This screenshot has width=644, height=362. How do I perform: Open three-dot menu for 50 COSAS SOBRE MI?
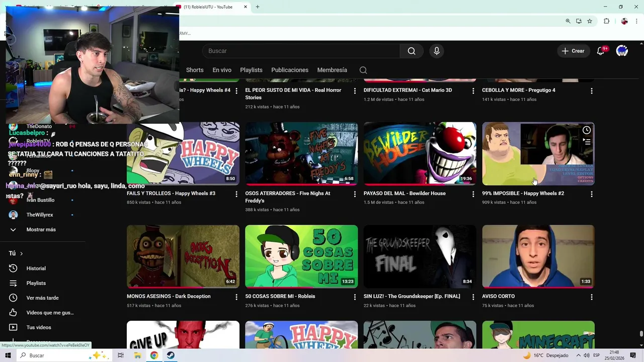[355, 297]
